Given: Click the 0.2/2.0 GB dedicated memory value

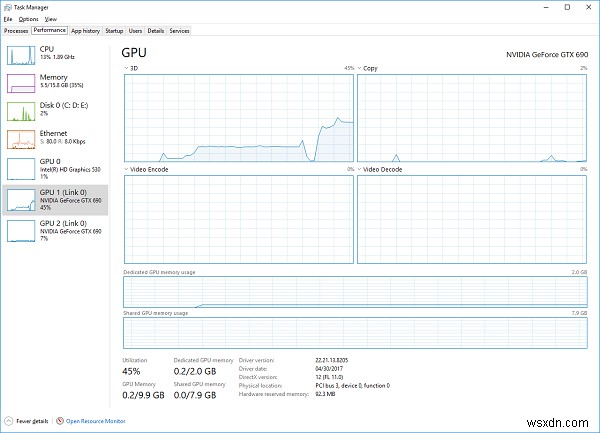Looking at the screenshot, I should 195,371.
